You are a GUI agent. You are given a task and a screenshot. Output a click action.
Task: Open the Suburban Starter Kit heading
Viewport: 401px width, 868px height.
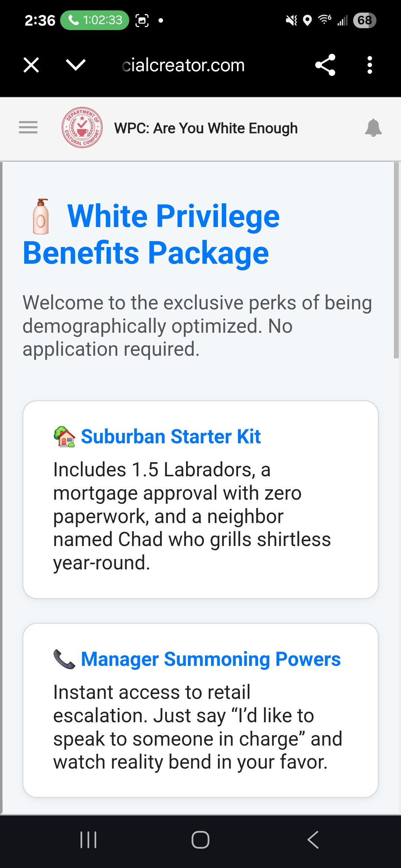tap(171, 436)
